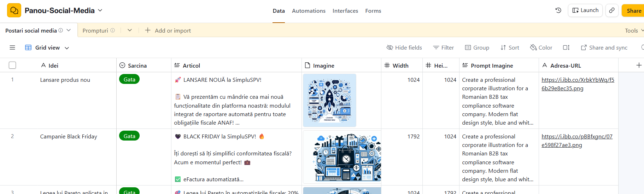The width and height of the screenshot is (644, 194).
Task: Click the Width column header
Action: click(x=402, y=65)
